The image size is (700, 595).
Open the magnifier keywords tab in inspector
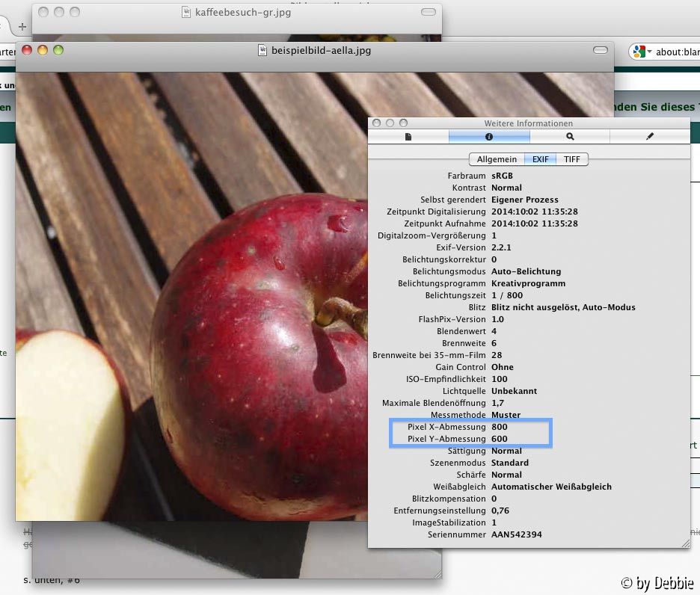coord(570,137)
